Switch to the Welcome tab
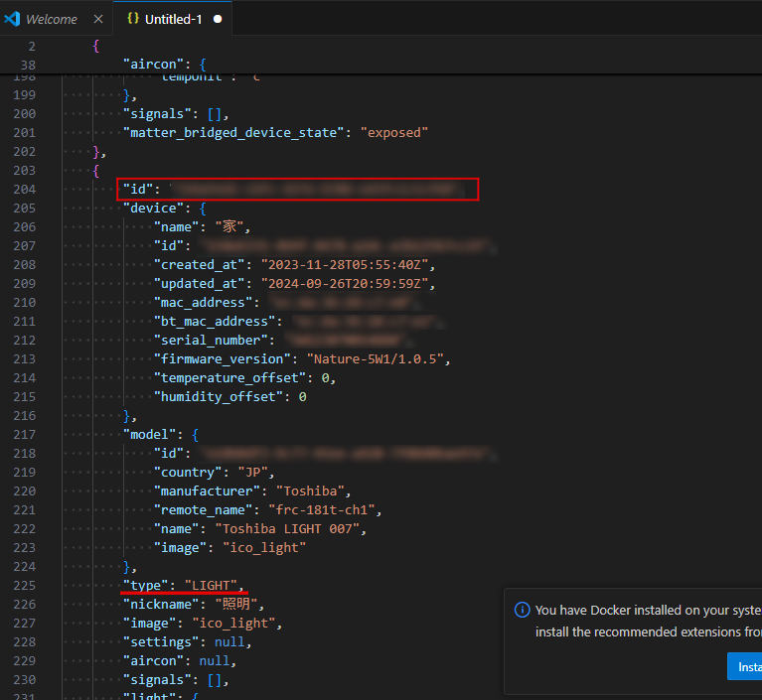 (x=51, y=19)
